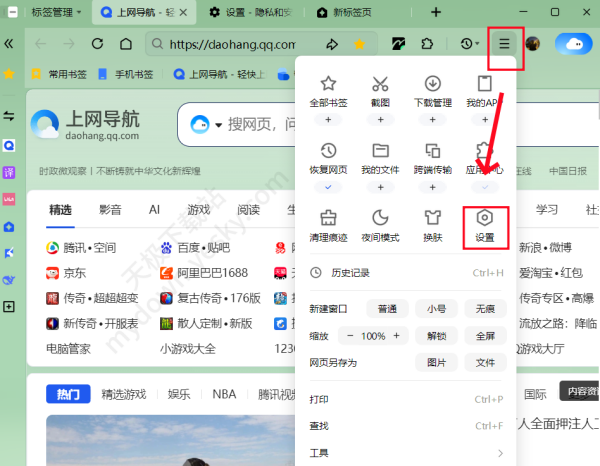
Task: Click the 截图 screenshot scissors icon
Action: pos(380,90)
